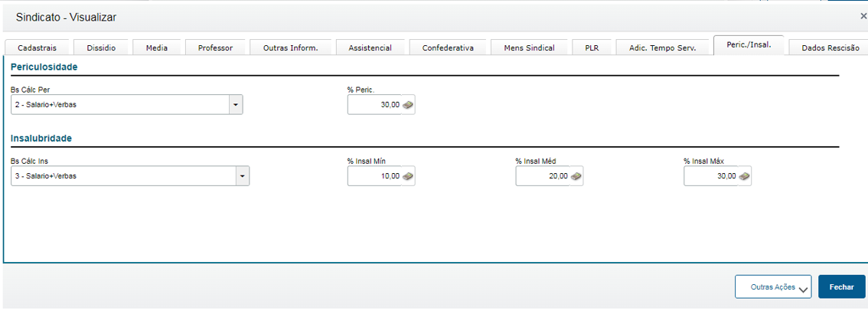
Task: Open the Confederativa tab
Action: (x=448, y=47)
